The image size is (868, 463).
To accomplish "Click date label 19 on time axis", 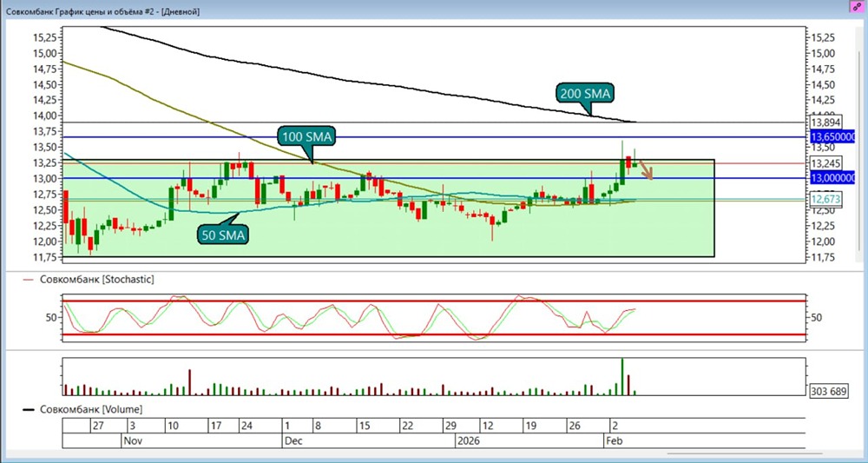I will point(530,427).
